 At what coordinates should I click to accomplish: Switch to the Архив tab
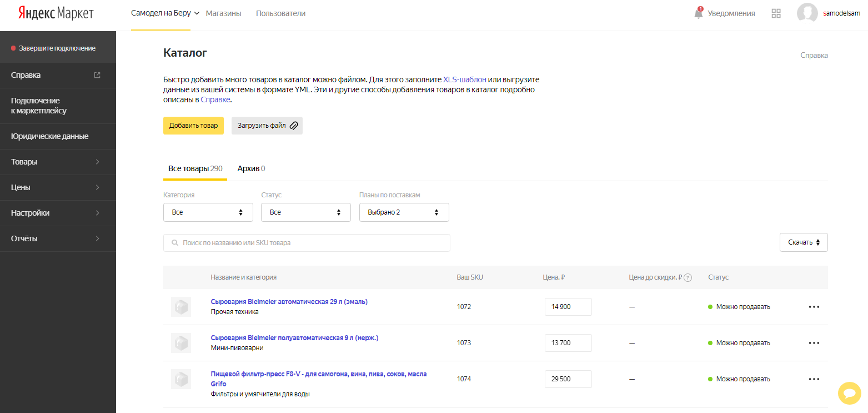pyautogui.click(x=251, y=168)
